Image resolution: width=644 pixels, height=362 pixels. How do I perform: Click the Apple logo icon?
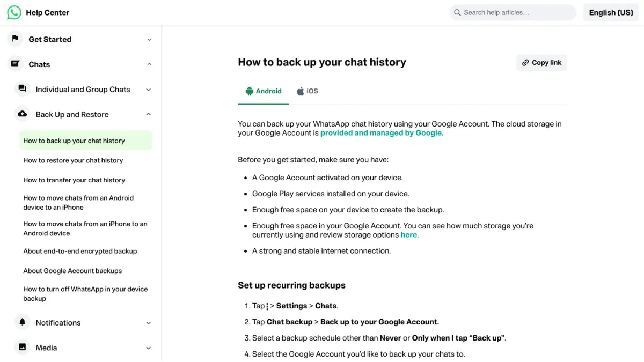click(x=301, y=91)
